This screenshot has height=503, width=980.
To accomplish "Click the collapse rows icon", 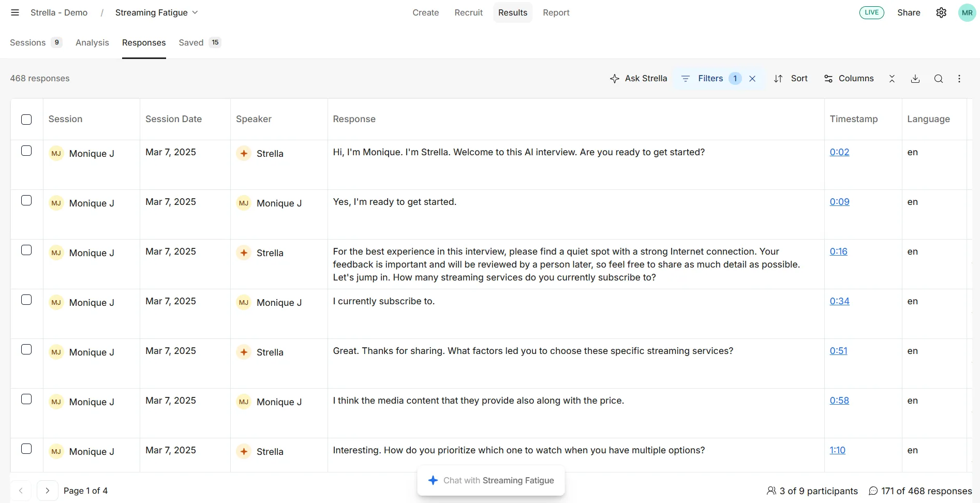I will (x=892, y=79).
